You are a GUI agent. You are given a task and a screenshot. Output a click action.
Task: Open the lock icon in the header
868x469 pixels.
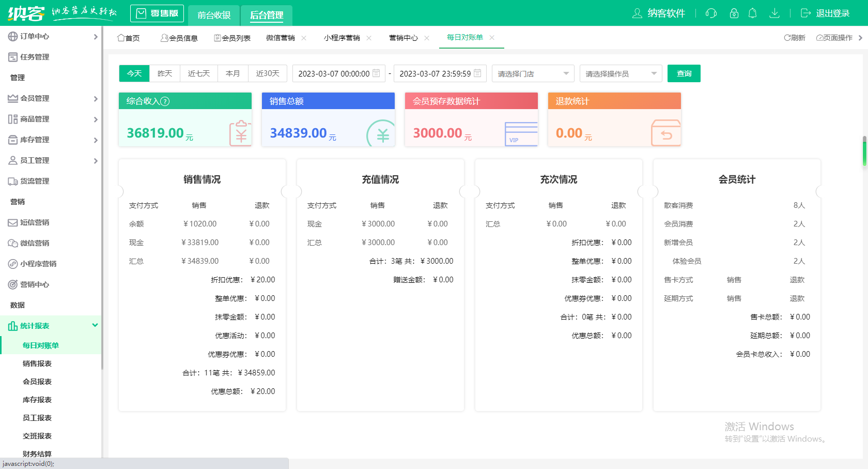pos(734,13)
